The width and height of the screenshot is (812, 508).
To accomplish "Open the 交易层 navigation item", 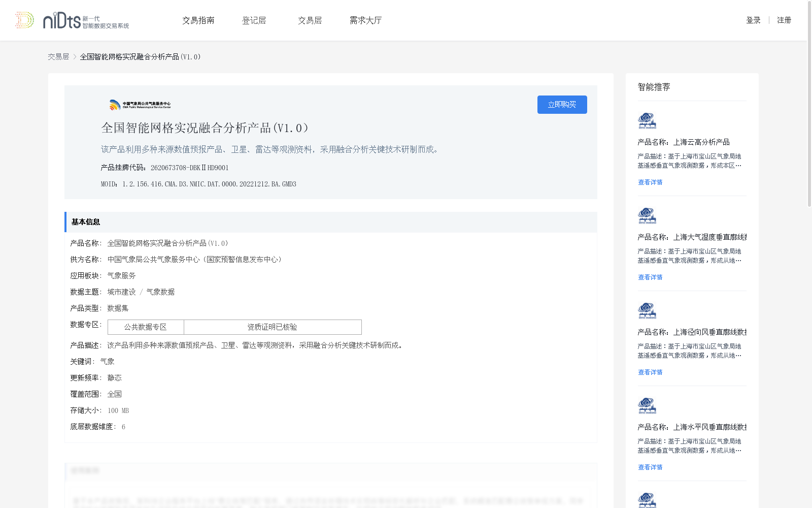I will click(310, 20).
